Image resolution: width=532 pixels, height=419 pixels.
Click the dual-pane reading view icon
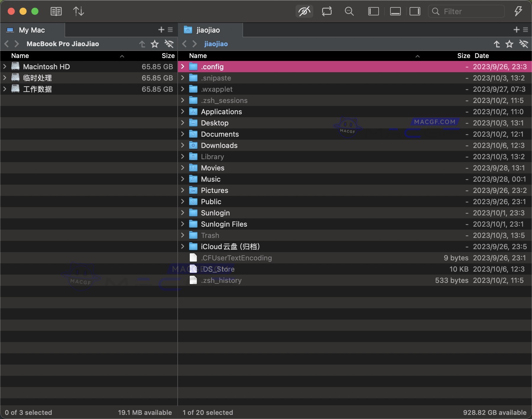point(56,11)
